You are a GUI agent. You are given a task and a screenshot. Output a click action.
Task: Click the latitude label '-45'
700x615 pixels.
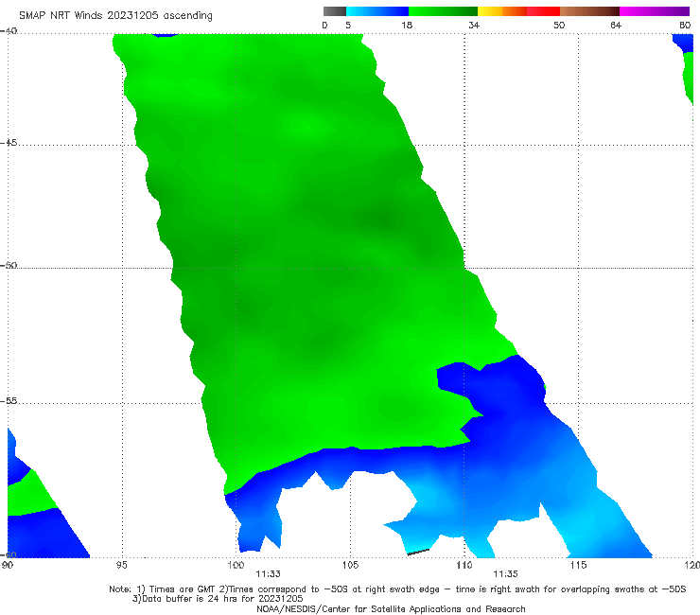(x=9, y=143)
